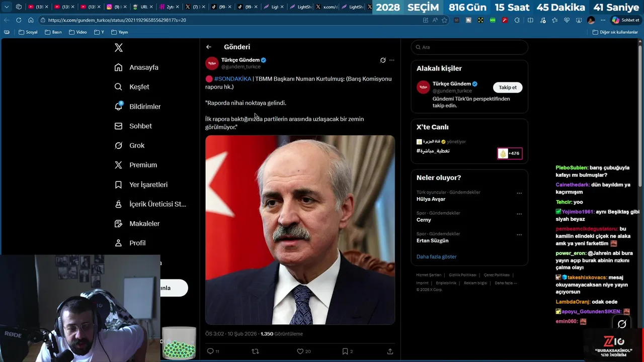This screenshot has width=644, height=362.
Task: Click the Ara search field
Action: [x=469, y=47]
